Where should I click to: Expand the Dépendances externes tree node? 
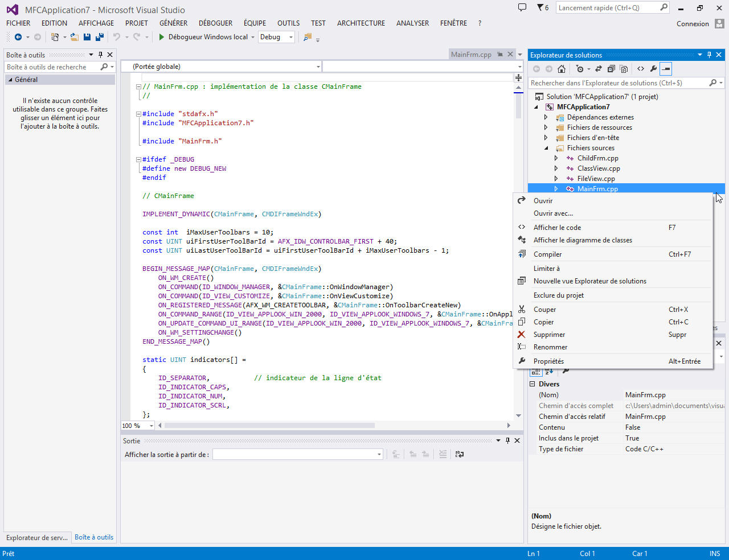click(x=546, y=117)
